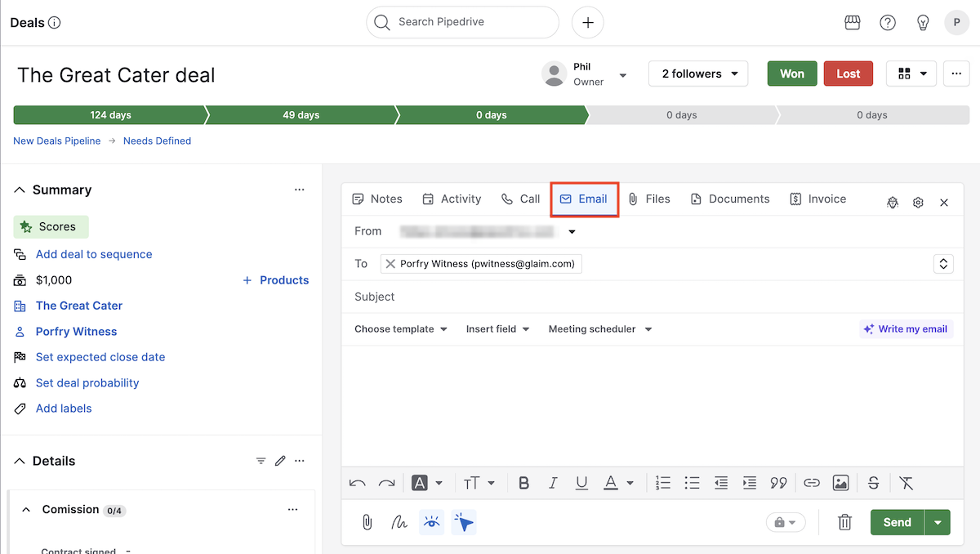980x554 pixels.
Task: Discard draft with trash icon
Action: 845,522
